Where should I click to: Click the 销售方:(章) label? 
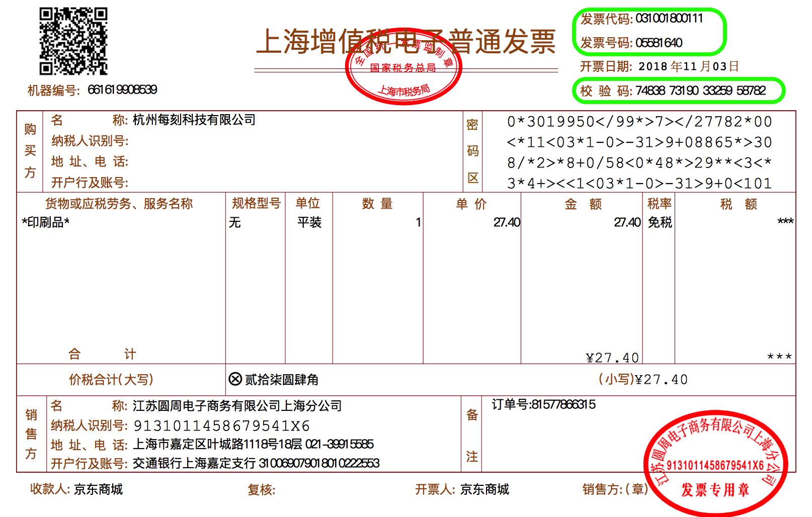[x=615, y=489]
